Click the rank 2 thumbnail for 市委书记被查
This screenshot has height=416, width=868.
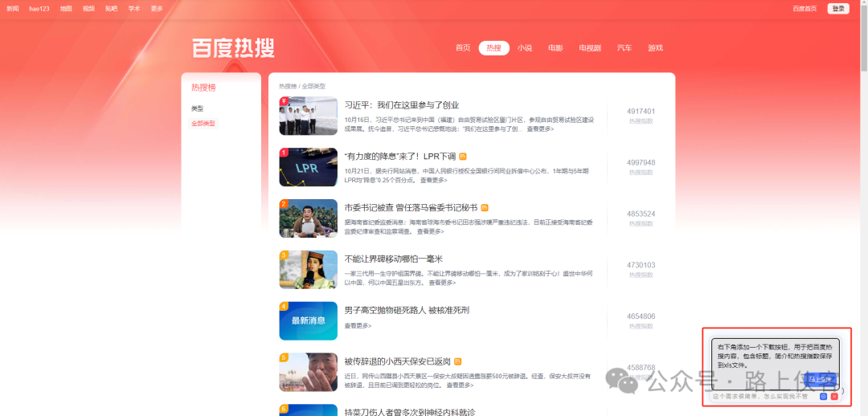pyautogui.click(x=309, y=218)
